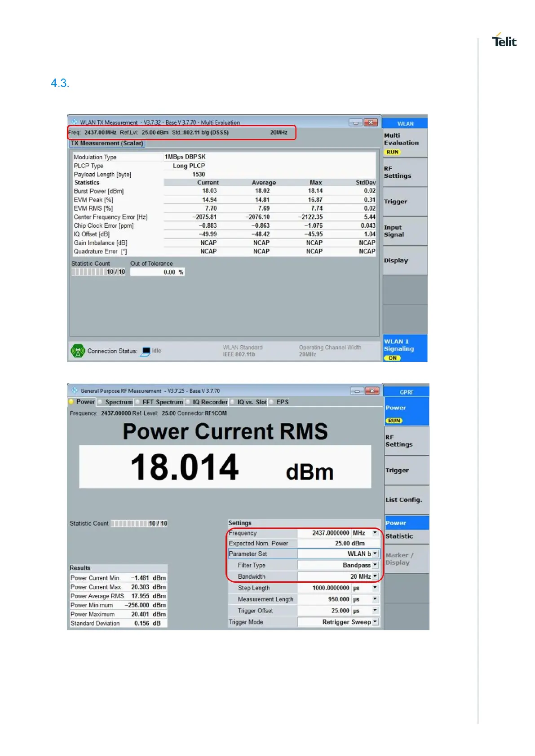The width and height of the screenshot is (535, 756).
Task: Click the General Purpose RF Measurement title icon
Action: pyautogui.click(x=75, y=391)
